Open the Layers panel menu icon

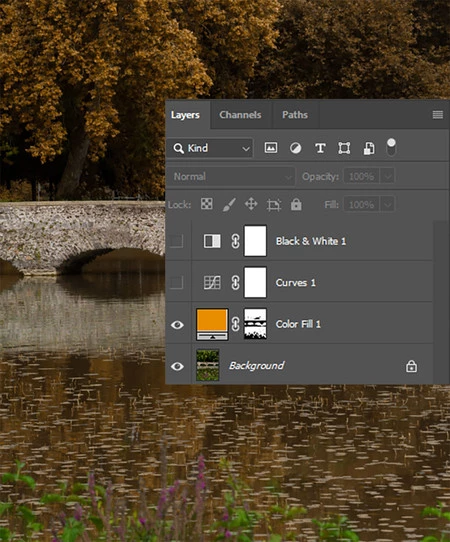[438, 115]
